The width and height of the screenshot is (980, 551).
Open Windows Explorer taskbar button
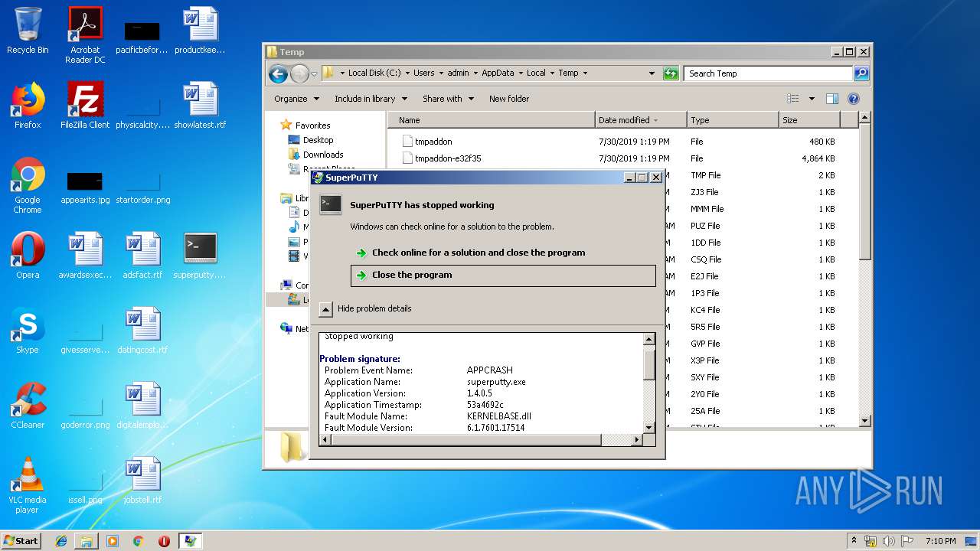(87, 541)
